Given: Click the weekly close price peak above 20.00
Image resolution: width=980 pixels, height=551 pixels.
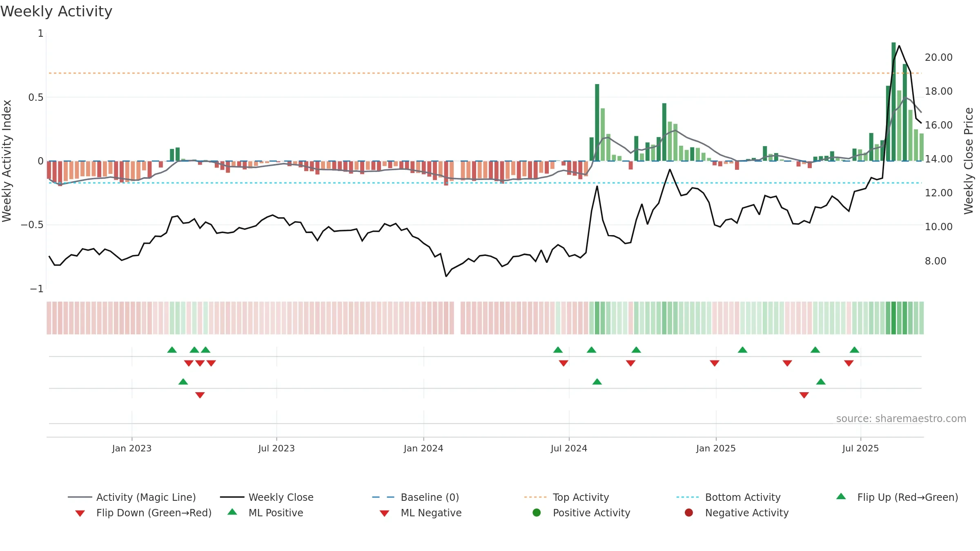Looking at the screenshot, I should (x=899, y=46).
